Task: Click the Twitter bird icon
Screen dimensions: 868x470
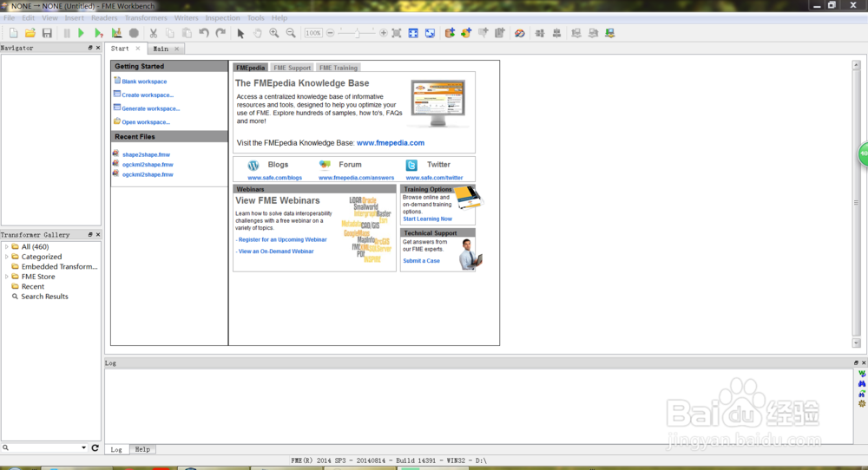Action: click(411, 166)
